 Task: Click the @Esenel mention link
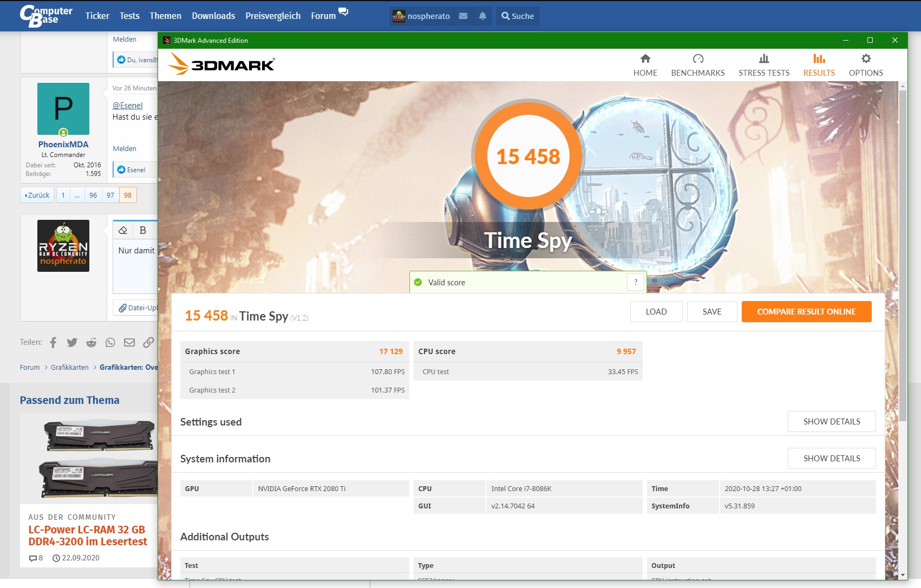click(x=128, y=105)
